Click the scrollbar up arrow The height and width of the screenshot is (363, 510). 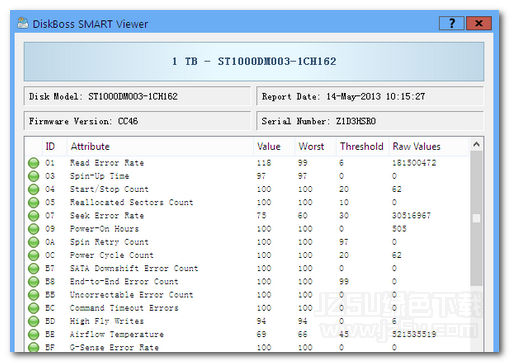(476, 144)
